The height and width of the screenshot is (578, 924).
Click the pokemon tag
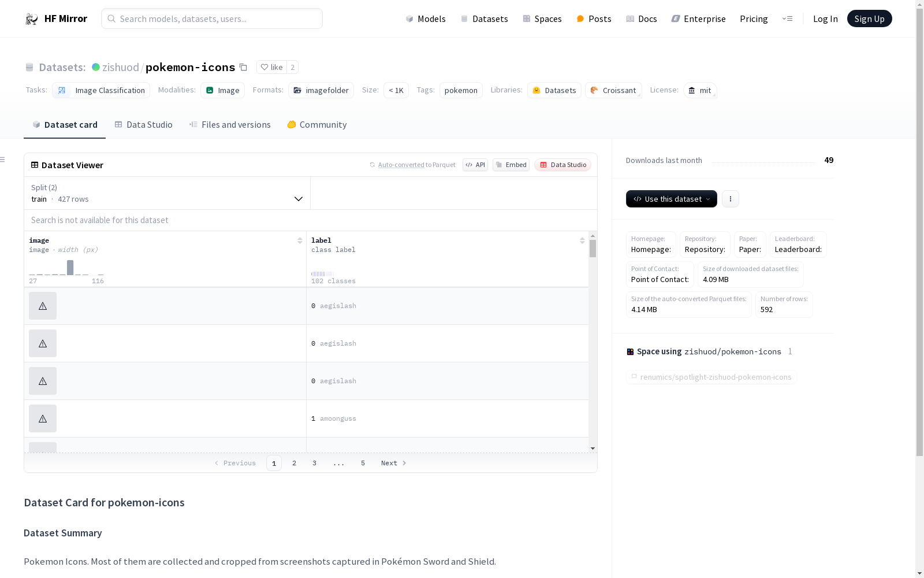pos(461,90)
